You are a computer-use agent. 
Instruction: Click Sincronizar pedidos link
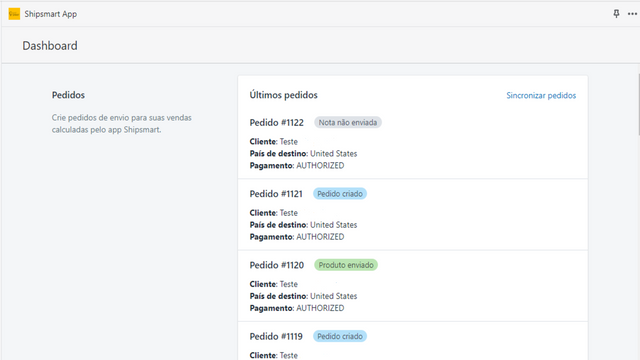point(541,96)
